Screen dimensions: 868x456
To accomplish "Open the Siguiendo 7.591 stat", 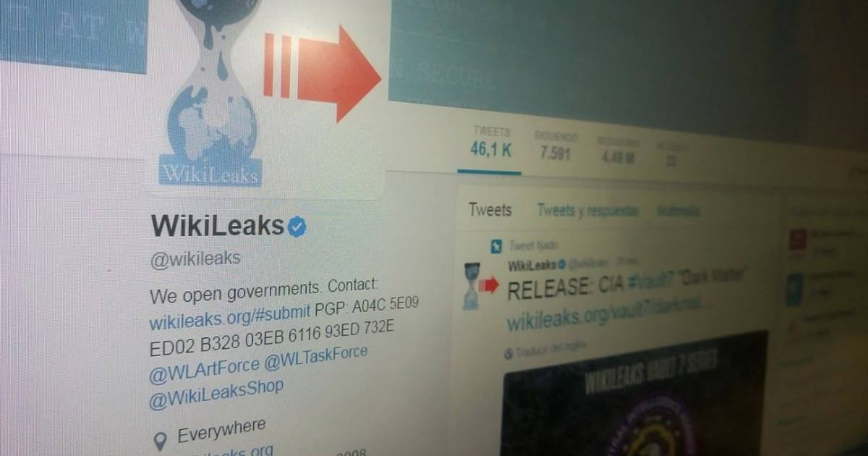I will point(555,146).
